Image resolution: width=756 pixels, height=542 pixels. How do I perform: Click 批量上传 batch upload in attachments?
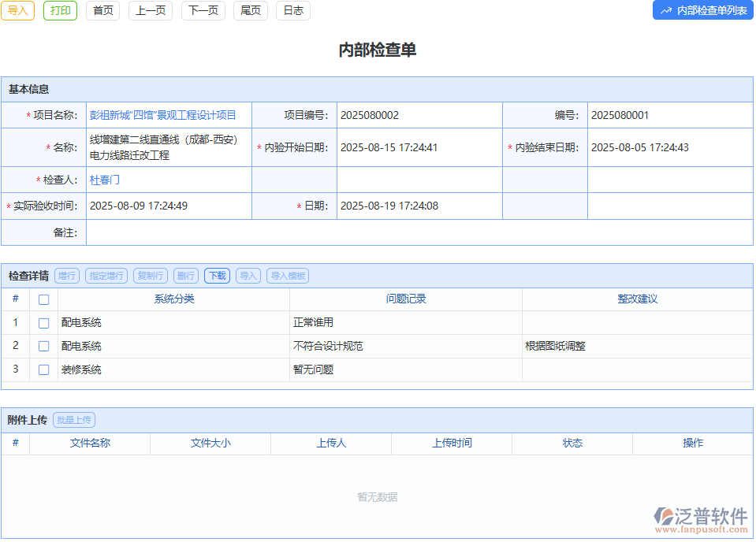73,419
